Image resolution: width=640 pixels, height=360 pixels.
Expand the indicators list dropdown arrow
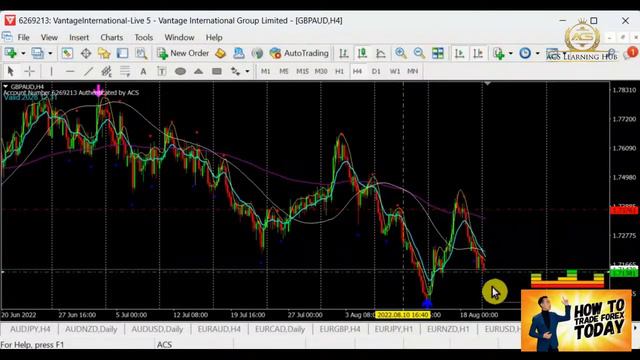tap(510, 53)
